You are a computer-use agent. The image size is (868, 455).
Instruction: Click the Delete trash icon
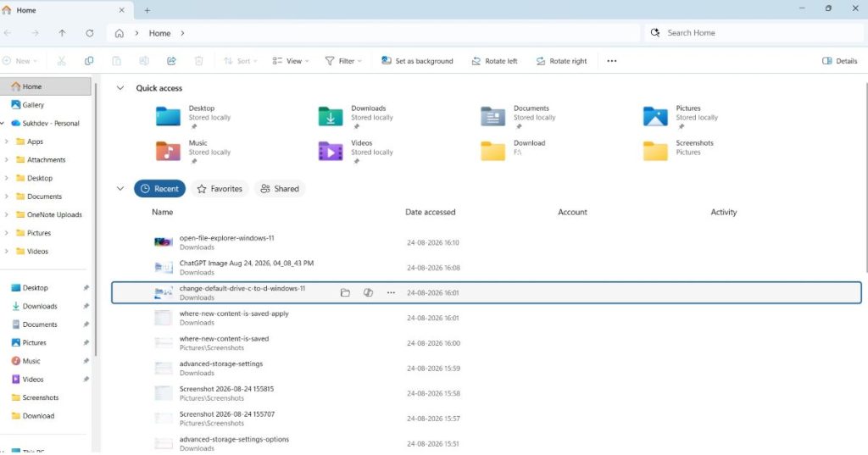pos(198,61)
